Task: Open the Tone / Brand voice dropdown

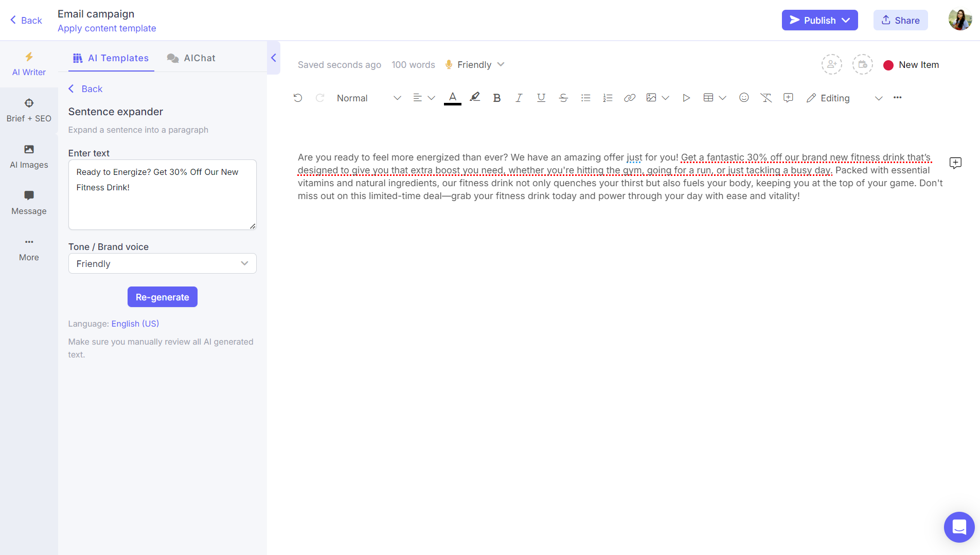Action: click(162, 263)
